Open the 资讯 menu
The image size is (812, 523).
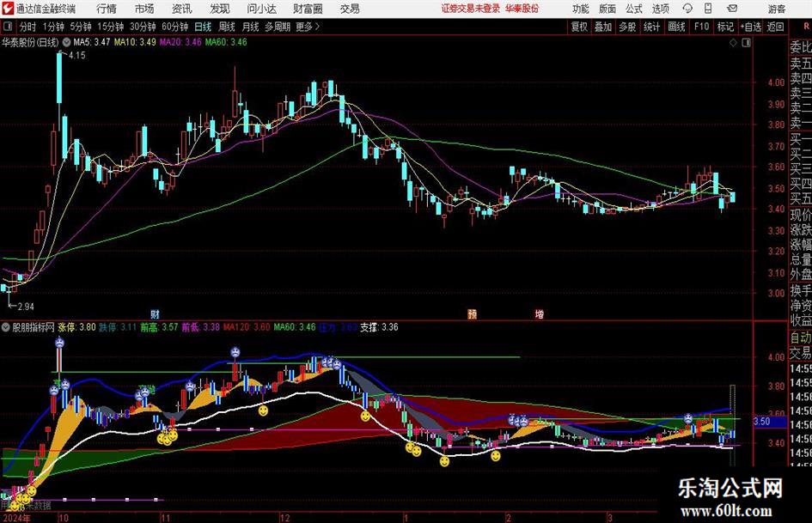click(x=181, y=9)
